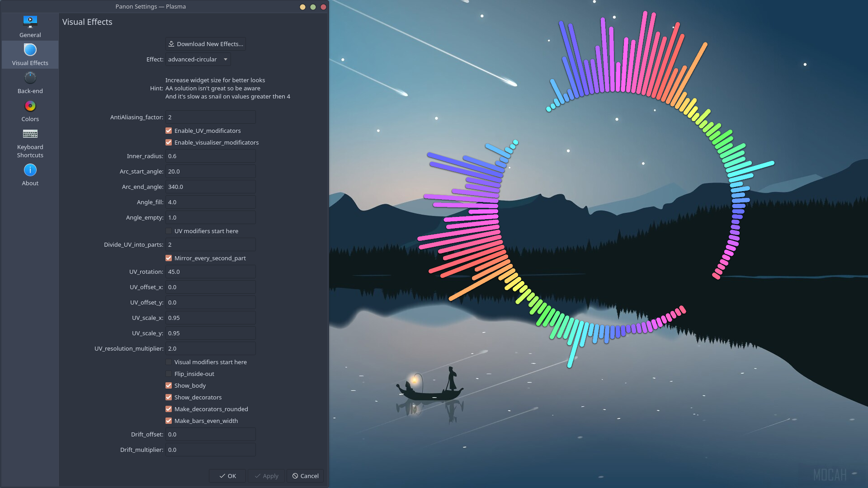Disable Enable_UV_modificators checkbox

click(x=169, y=131)
